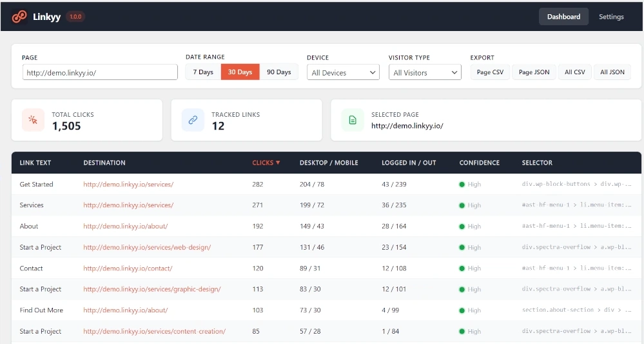Click green confidence dot in Services row
644x344 pixels.
(462, 205)
